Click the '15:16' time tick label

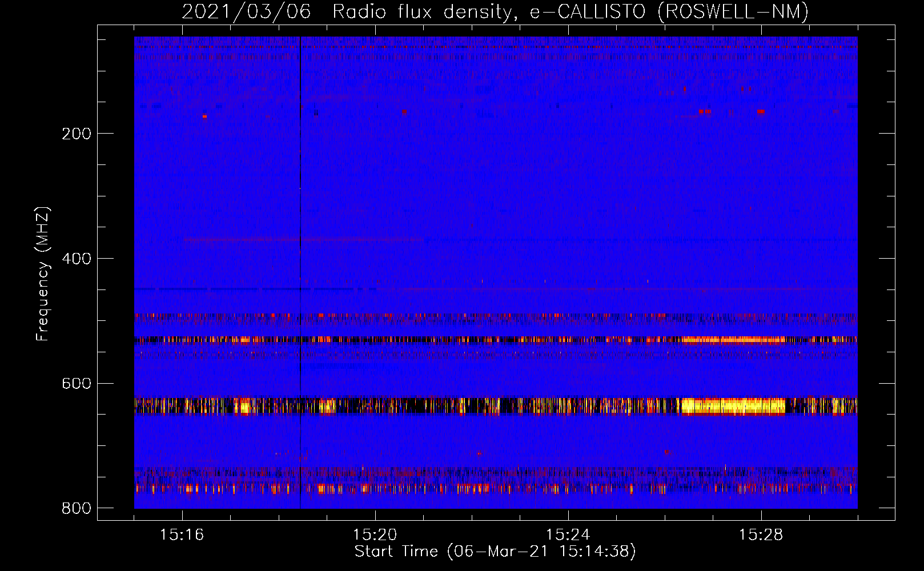pos(182,534)
